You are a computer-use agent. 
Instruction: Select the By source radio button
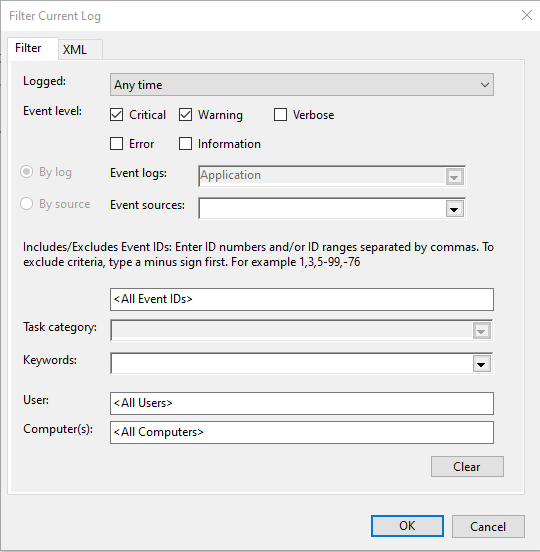tap(27, 203)
